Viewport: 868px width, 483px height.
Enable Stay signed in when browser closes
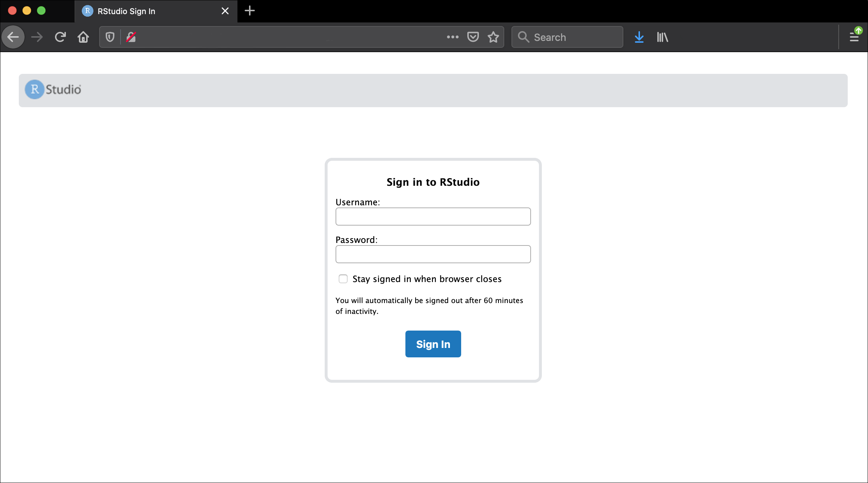[x=343, y=279]
